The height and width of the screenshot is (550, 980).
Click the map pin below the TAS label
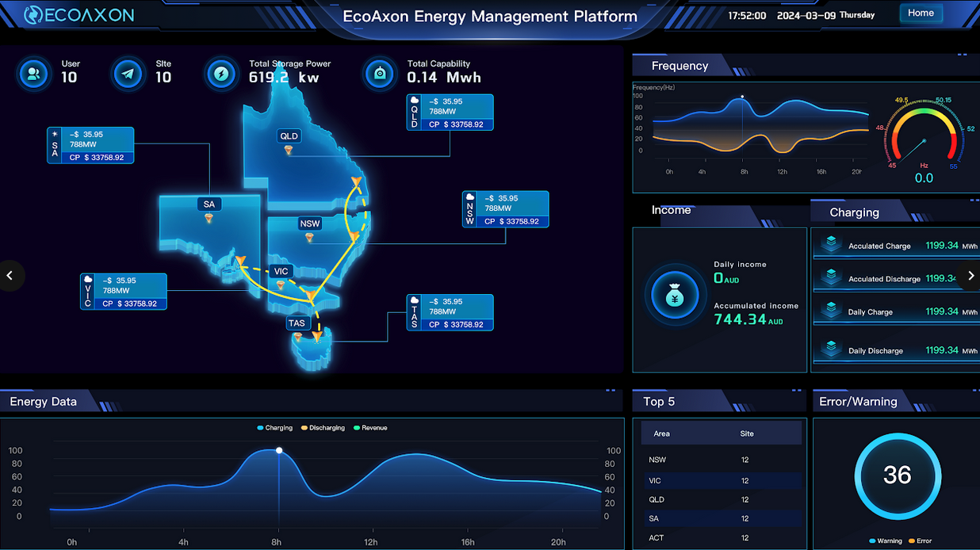pyautogui.click(x=298, y=338)
